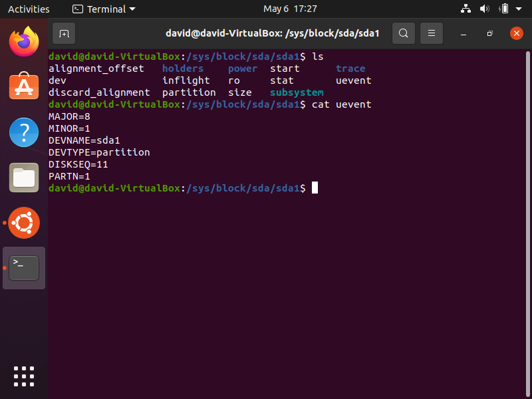The image size is (532, 399).
Task: Show Applications via the grid icon
Action: coord(24,376)
